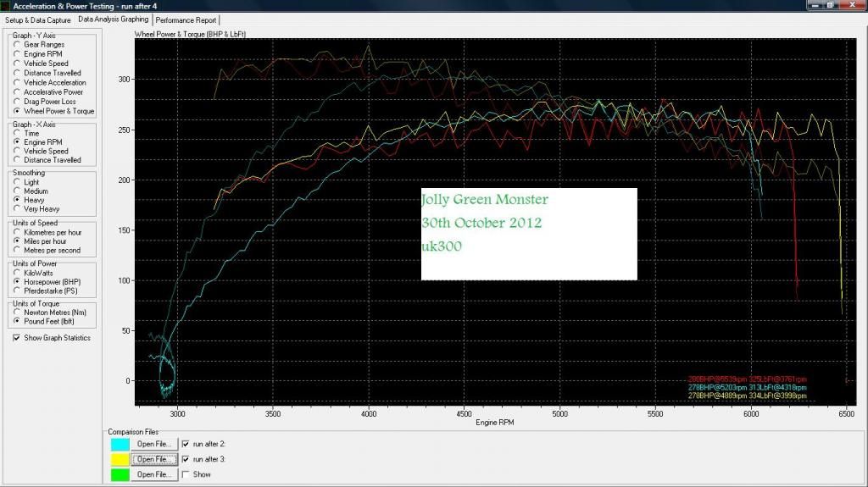Select Drag Power Loss radio option
Screen dimensions: 868x487
[18, 102]
